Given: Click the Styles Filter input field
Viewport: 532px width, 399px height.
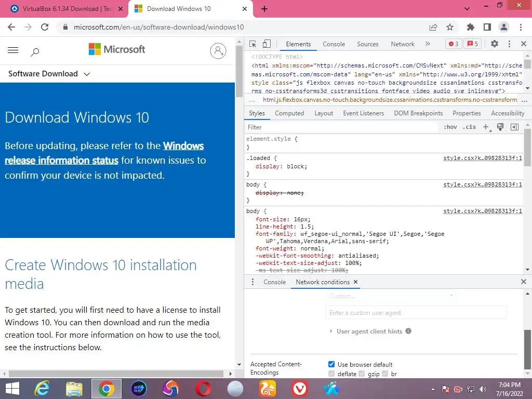Looking at the screenshot, I should tap(342, 127).
